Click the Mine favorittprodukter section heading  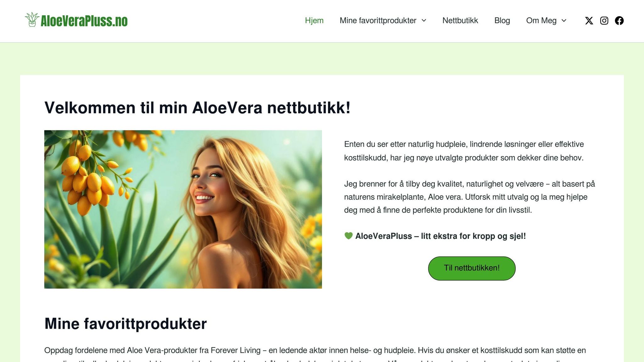[125, 324]
